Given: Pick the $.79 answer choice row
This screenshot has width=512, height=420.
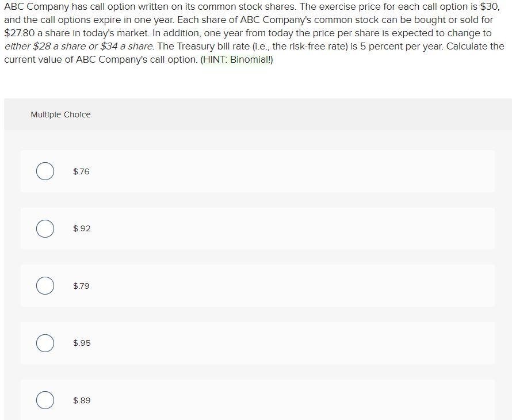Looking at the screenshot, I should coord(258,285).
